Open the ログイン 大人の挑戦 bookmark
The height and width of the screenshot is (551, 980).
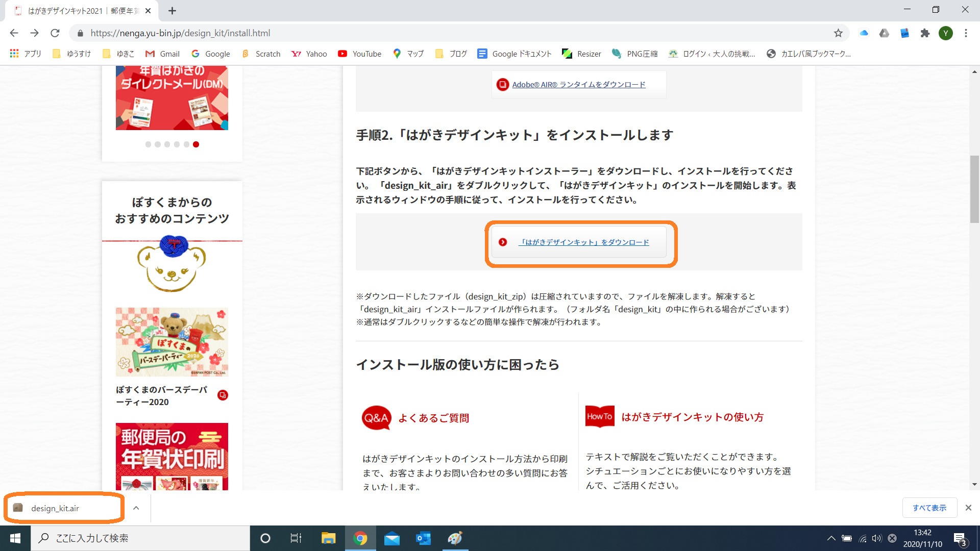coord(712,54)
